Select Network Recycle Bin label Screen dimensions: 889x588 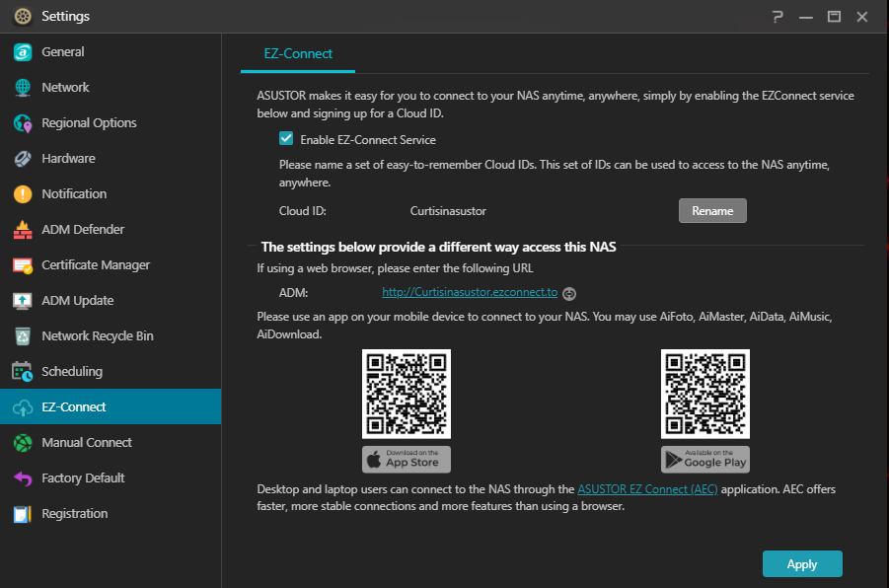(x=98, y=336)
